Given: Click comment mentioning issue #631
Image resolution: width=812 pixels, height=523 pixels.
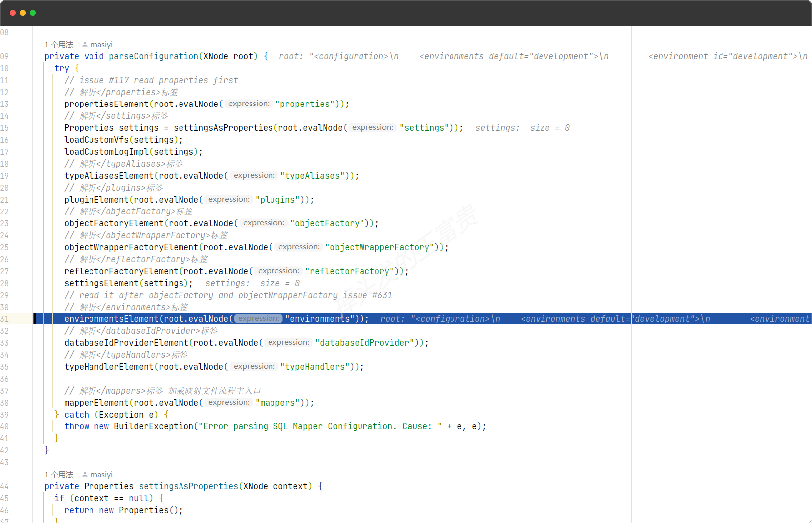Looking at the screenshot, I should [x=228, y=295].
